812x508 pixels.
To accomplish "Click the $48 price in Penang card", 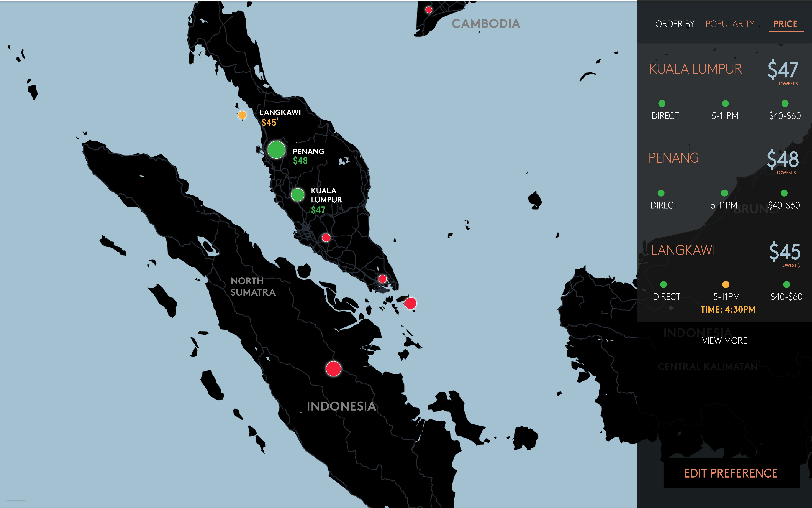I will click(783, 159).
